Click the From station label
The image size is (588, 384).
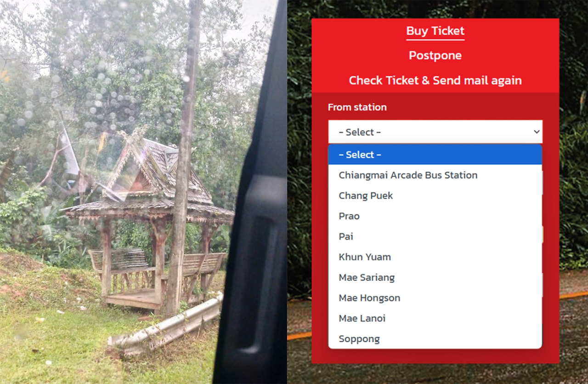point(357,107)
